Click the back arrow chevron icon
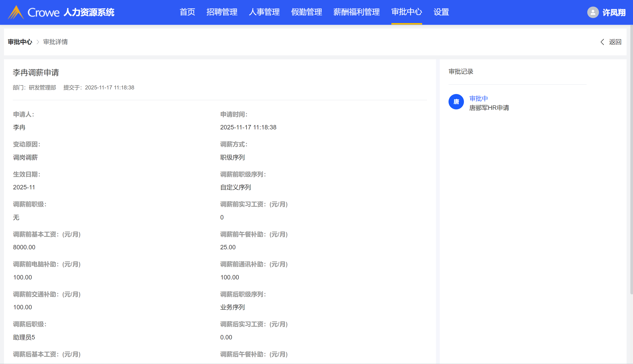 [602, 42]
